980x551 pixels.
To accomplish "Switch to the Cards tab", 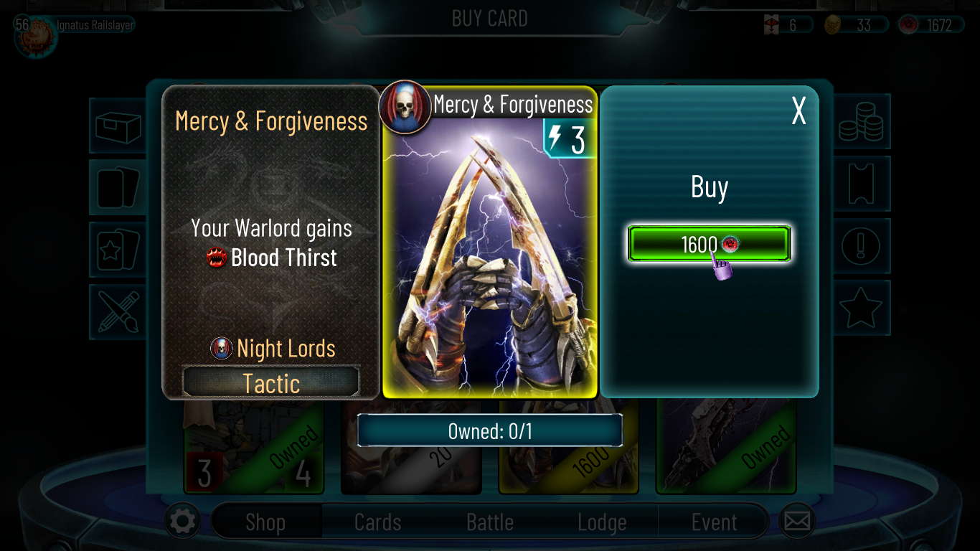I will (378, 522).
